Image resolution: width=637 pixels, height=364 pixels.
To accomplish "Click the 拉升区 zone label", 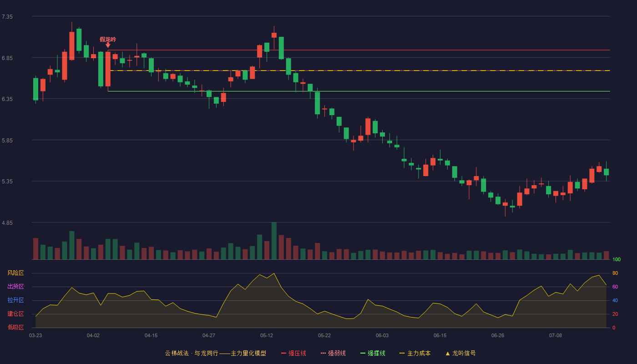I will [16, 300].
